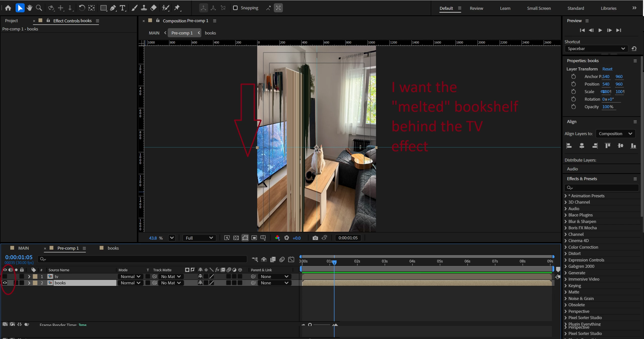
Task: Select the Zoom tool
Action: coord(39,8)
